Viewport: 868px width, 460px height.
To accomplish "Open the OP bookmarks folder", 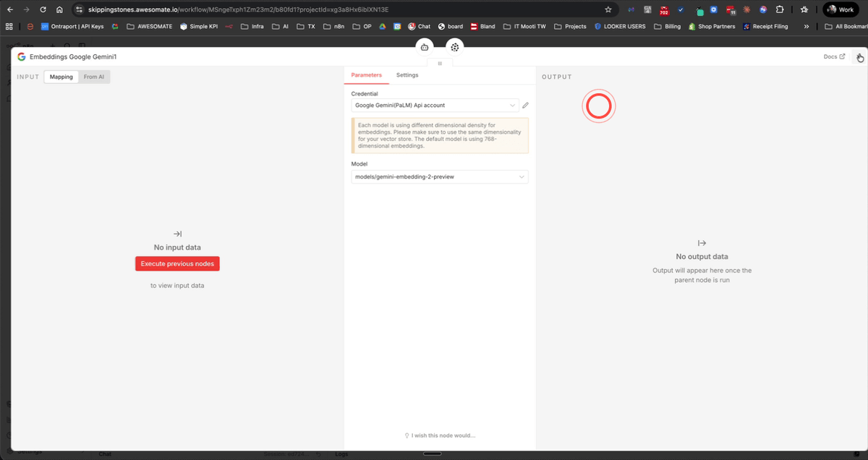I will point(362,26).
